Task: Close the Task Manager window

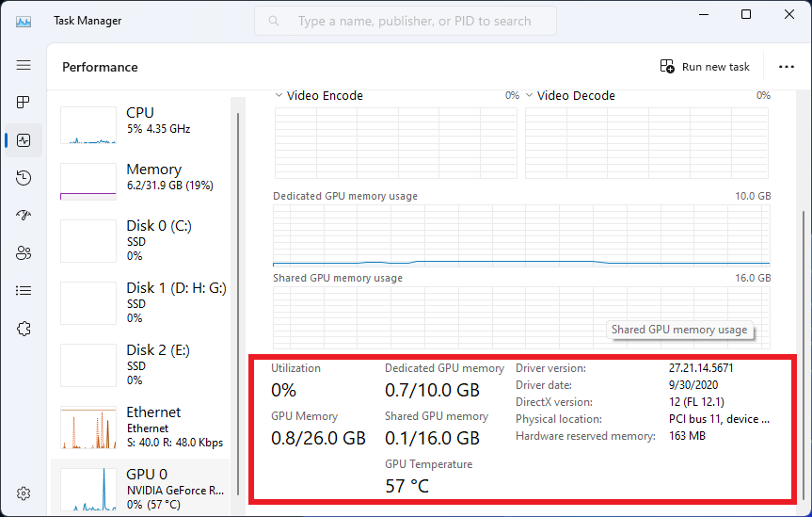Action: pos(789,14)
